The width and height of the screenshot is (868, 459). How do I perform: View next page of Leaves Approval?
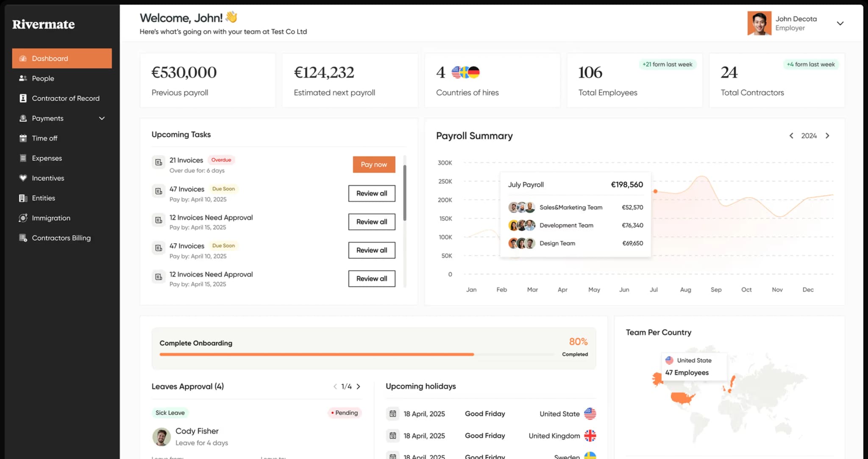point(358,386)
